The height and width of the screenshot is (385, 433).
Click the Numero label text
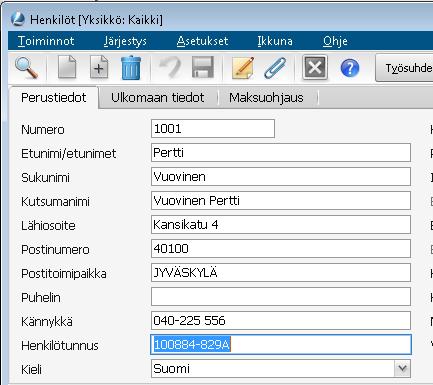coord(43,130)
